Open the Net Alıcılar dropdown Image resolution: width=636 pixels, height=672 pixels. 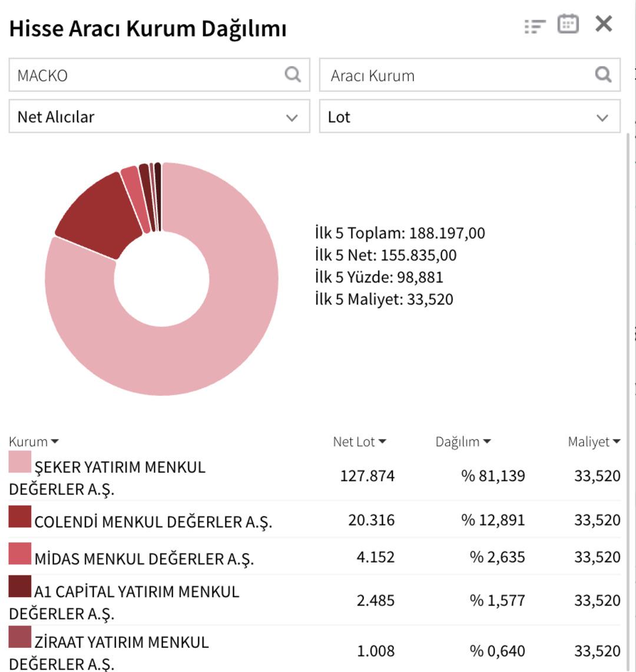tap(159, 117)
